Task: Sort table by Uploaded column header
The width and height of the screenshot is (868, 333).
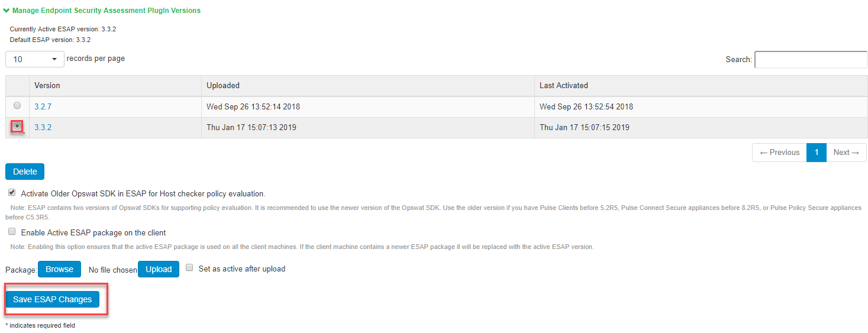Action: (223, 86)
